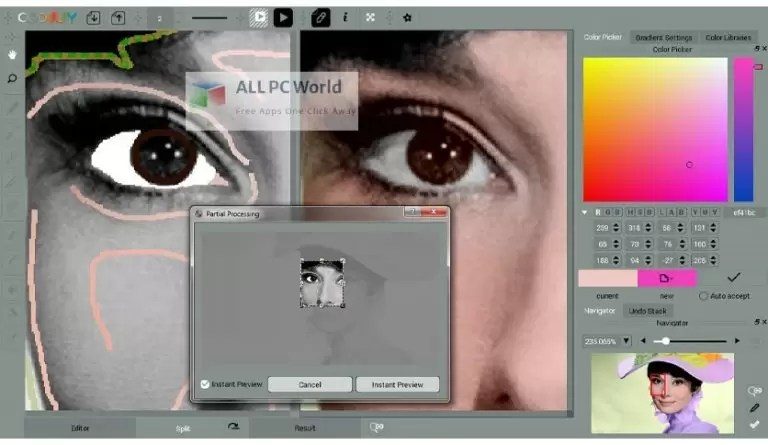Image resolution: width=768 pixels, height=445 pixels.
Task: Click the zoom-in right arrow in Navigator
Action: pos(737,341)
